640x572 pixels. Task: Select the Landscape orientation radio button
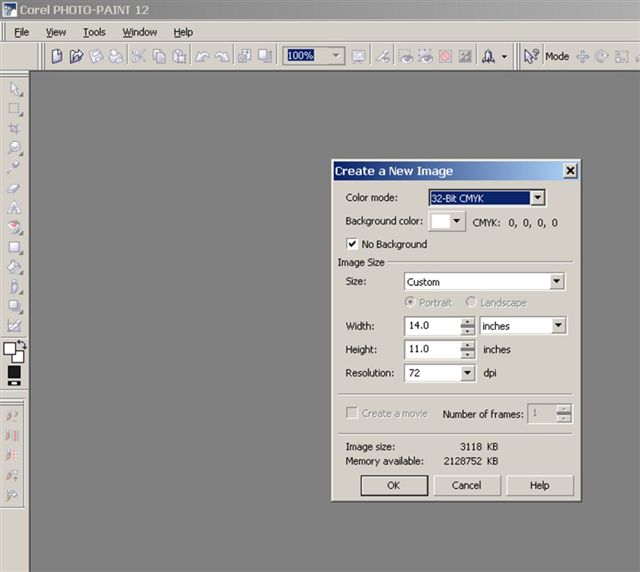point(471,303)
